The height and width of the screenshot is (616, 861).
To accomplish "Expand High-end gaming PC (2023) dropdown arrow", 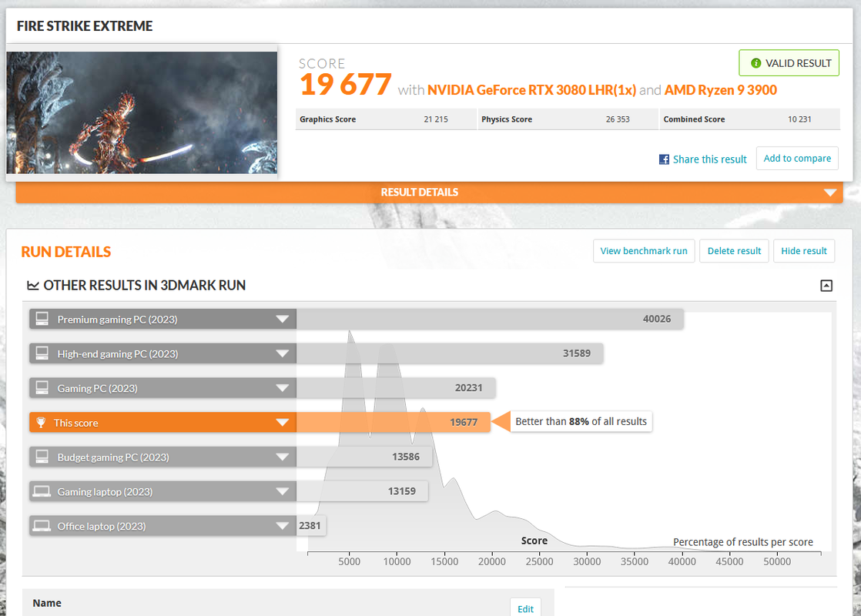I will coord(282,353).
